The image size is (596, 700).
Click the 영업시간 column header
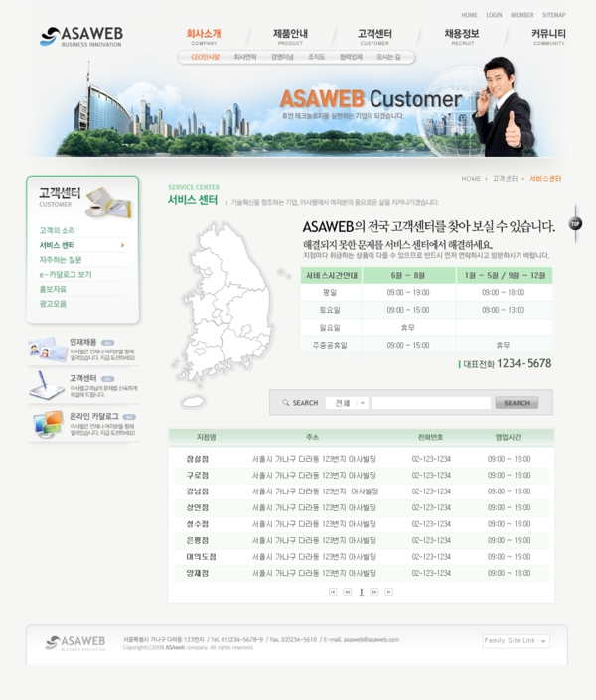508,437
